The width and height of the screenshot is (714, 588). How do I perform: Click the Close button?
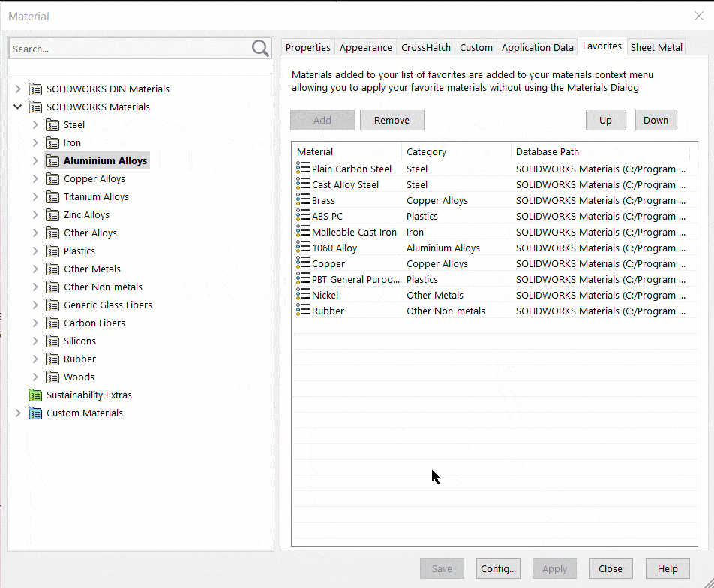tap(610, 568)
